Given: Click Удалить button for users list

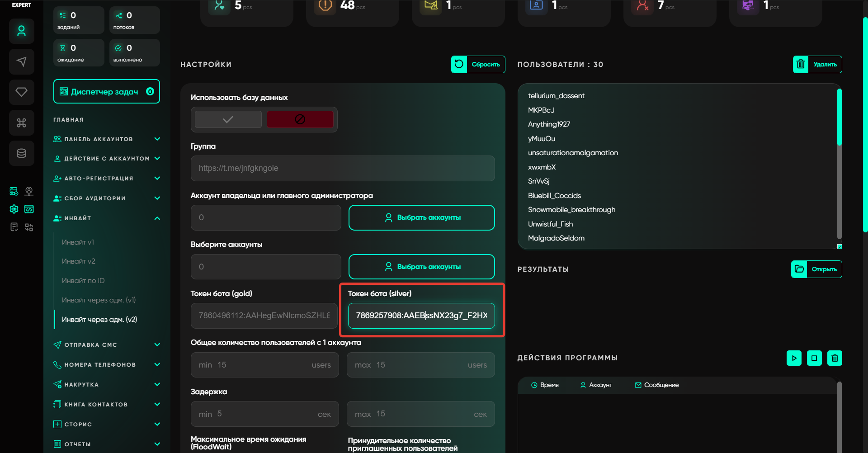Looking at the screenshot, I should tap(817, 64).
